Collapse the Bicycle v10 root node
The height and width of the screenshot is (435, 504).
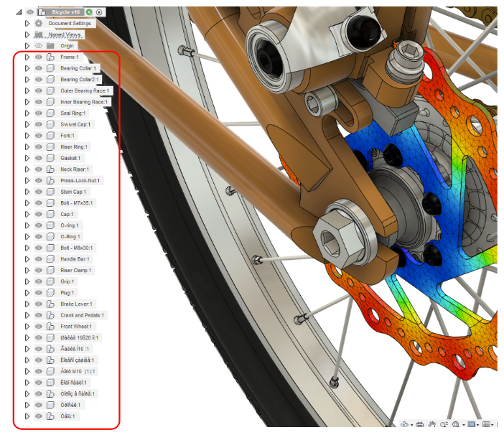[x=19, y=12]
